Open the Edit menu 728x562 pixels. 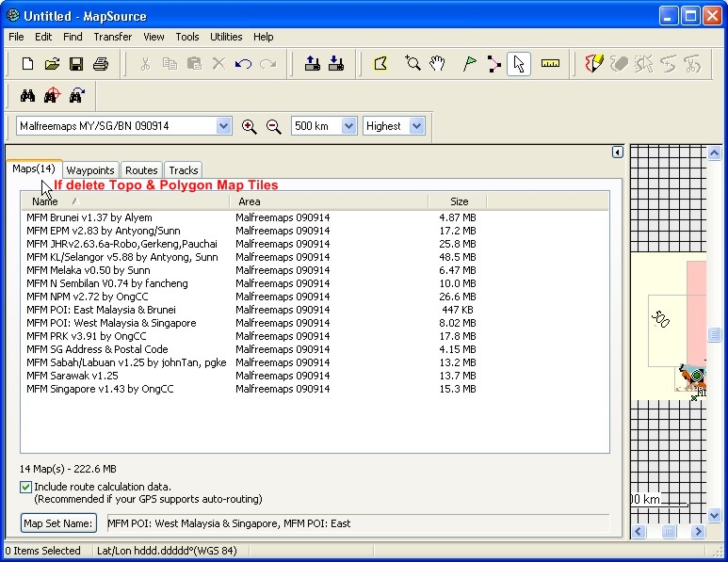pyautogui.click(x=43, y=37)
